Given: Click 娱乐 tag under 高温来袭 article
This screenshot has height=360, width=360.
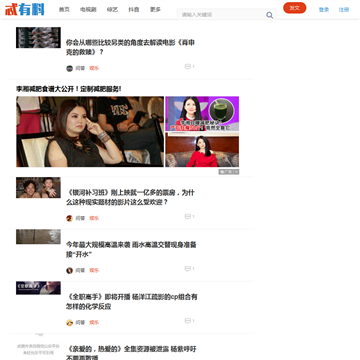Looking at the screenshot, I should [94, 270].
